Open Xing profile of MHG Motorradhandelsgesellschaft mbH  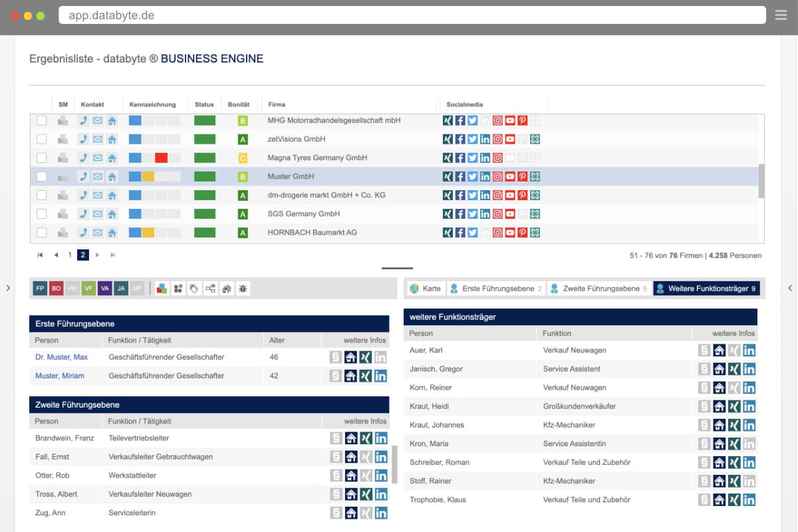click(x=448, y=120)
